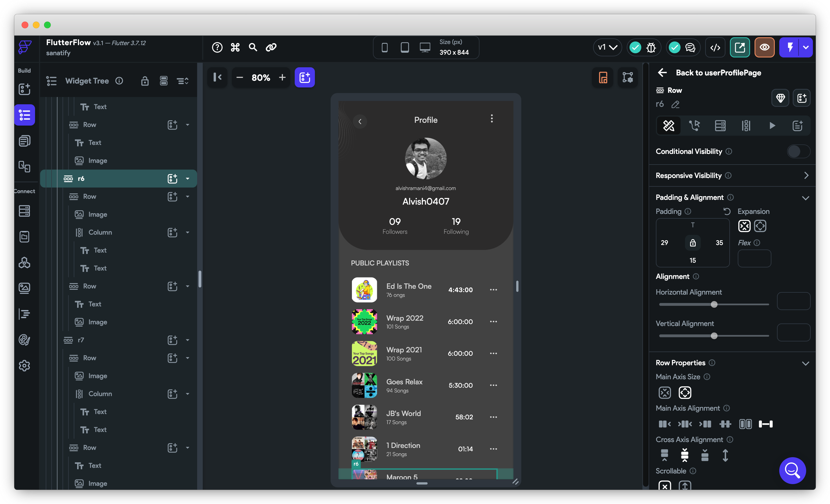Open keyboard shortcuts command icon
Image resolution: width=830 pixels, height=504 pixels.
tap(235, 47)
